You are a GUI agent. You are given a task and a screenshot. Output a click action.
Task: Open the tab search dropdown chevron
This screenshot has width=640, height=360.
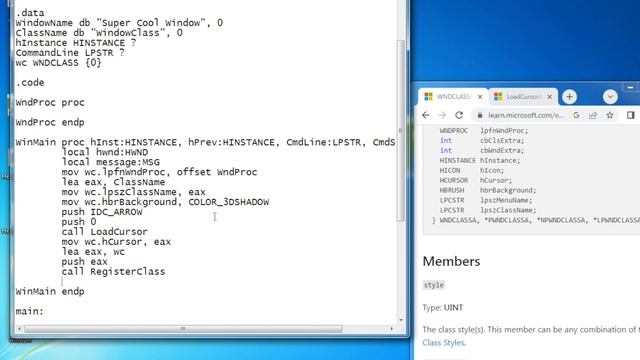pyautogui.click(x=610, y=97)
